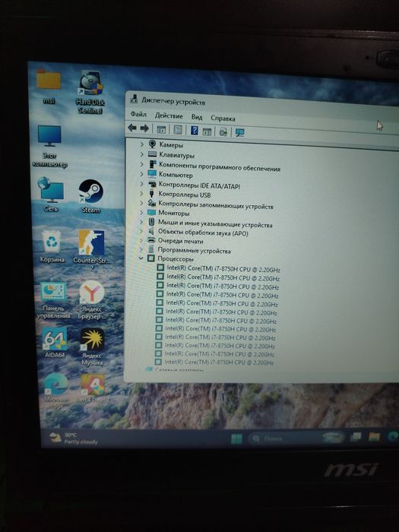The image size is (399, 532).
Task: Open the Справка menu
Action: [223, 119]
